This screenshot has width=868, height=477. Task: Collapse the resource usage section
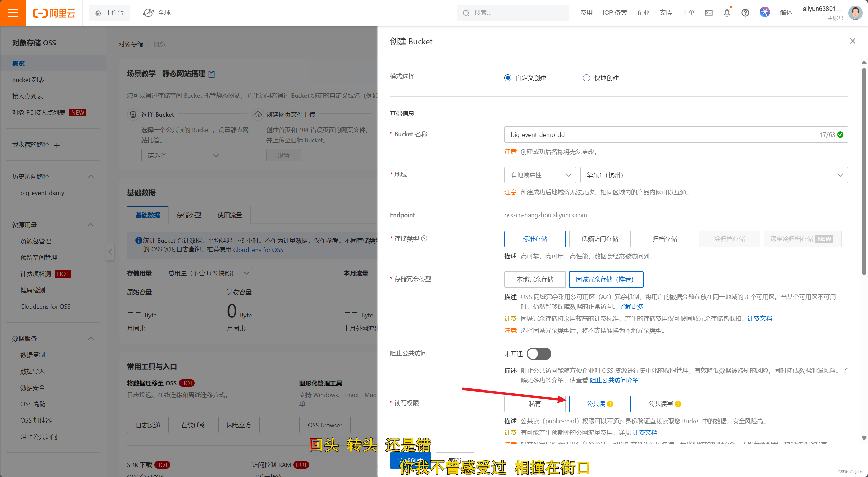[91, 225]
